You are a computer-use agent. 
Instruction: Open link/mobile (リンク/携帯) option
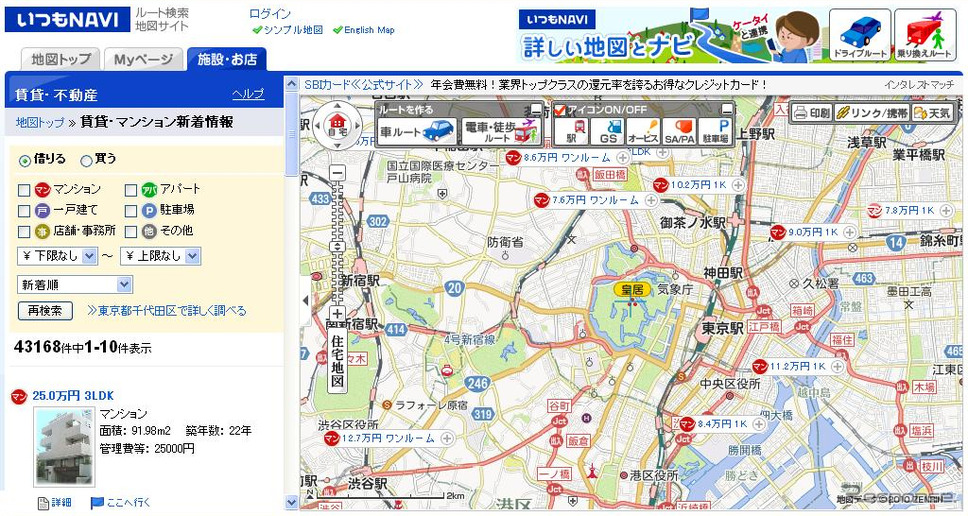coord(872,112)
